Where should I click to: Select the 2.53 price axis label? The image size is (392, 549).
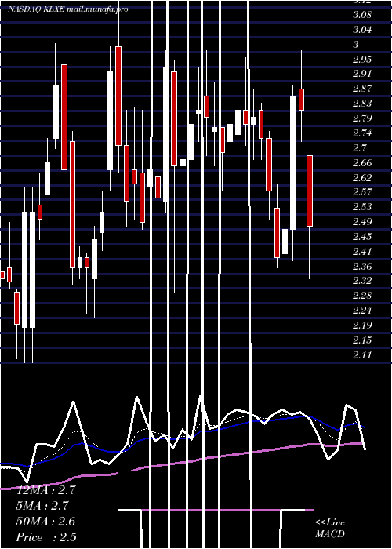tap(362, 207)
